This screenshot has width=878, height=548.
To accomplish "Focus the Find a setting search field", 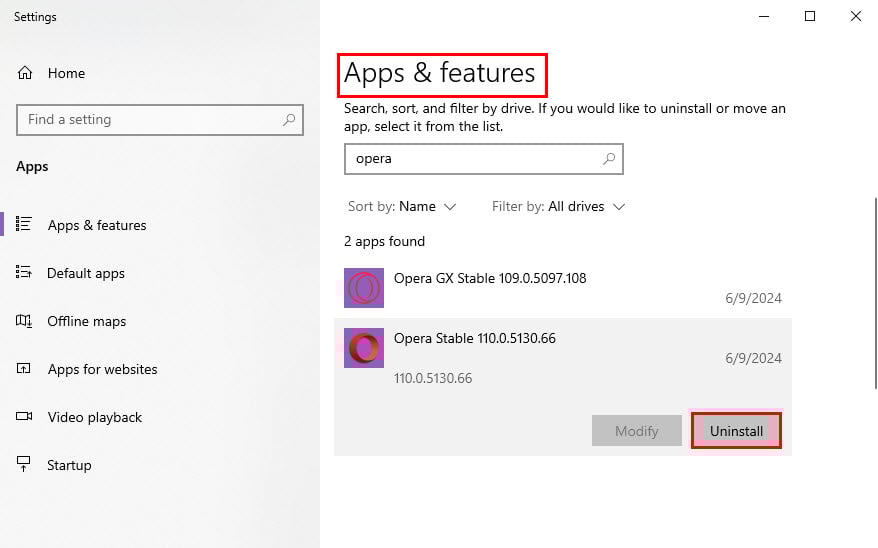I will coord(160,120).
